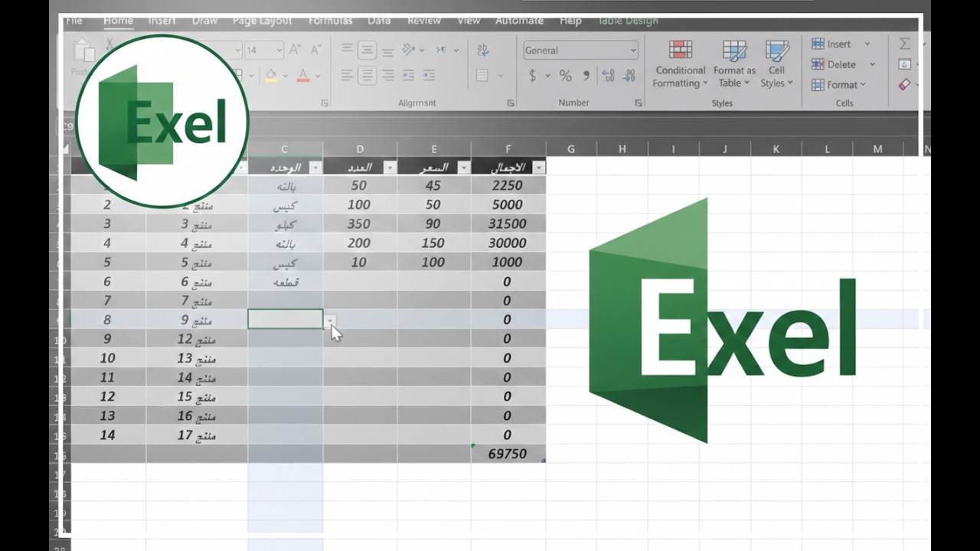Switch to the Draw tab
The image size is (980, 551).
click(x=205, y=21)
